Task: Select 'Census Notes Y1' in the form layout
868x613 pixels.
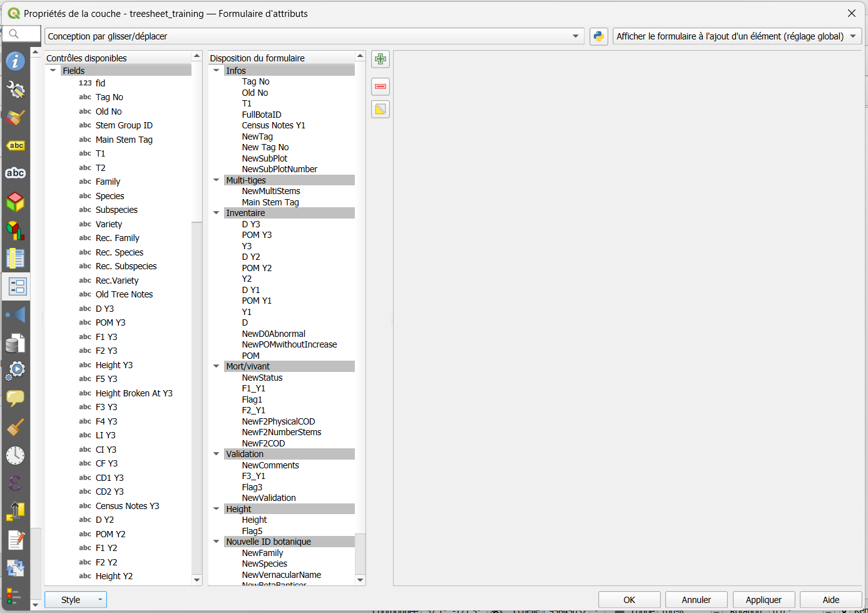Action: click(273, 125)
